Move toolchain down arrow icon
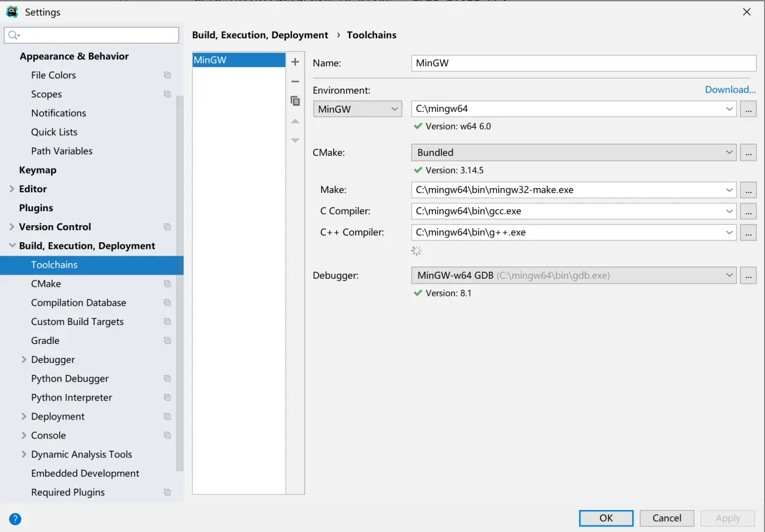The width and height of the screenshot is (765, 532). [295, 141]
